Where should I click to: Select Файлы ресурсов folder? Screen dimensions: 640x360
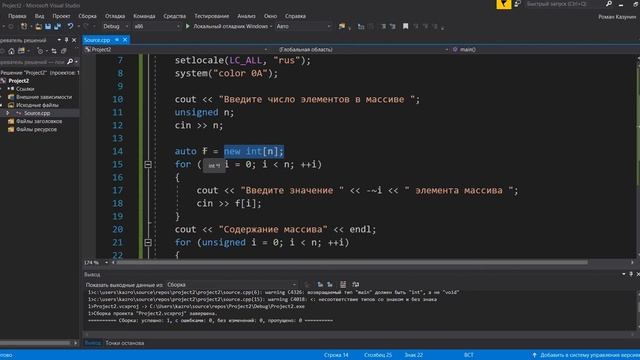(36, 129)
